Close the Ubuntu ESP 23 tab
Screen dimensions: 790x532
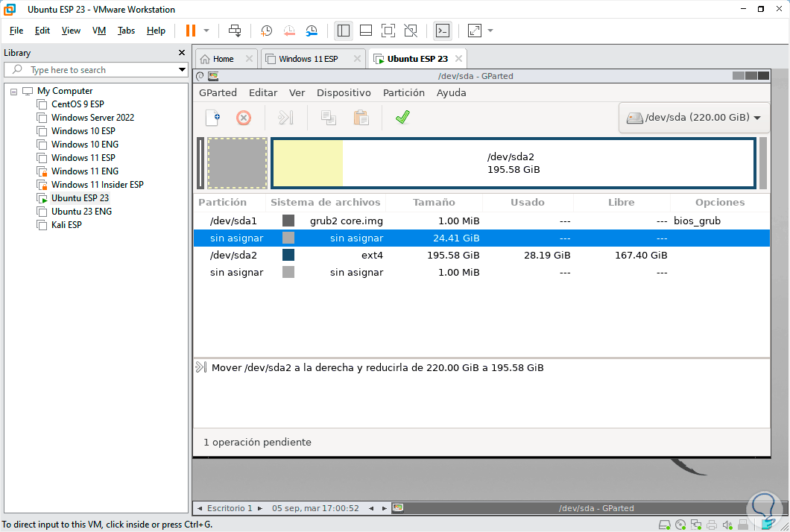[458, 58]
